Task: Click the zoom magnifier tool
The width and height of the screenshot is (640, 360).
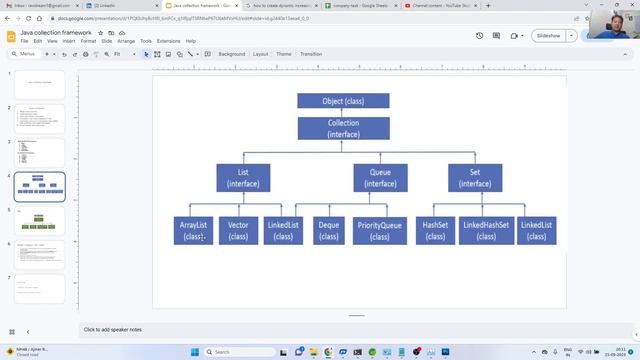Action: [107, 54]
